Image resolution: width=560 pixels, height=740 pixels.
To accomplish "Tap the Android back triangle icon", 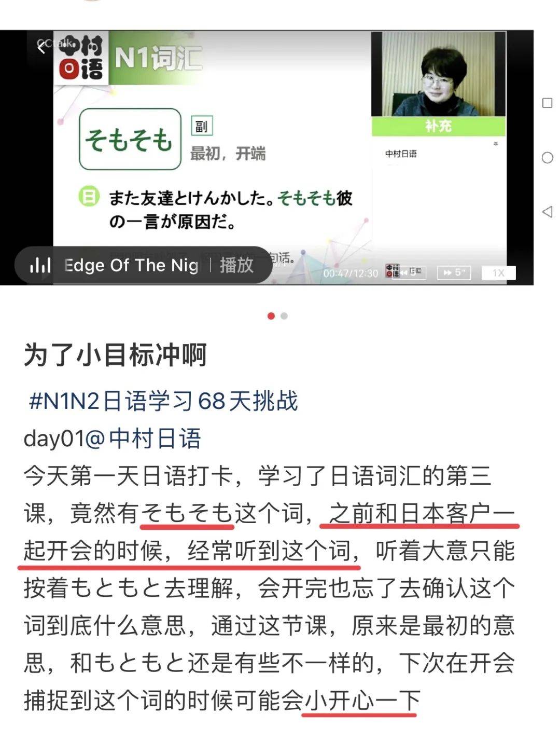I will 547,212.
